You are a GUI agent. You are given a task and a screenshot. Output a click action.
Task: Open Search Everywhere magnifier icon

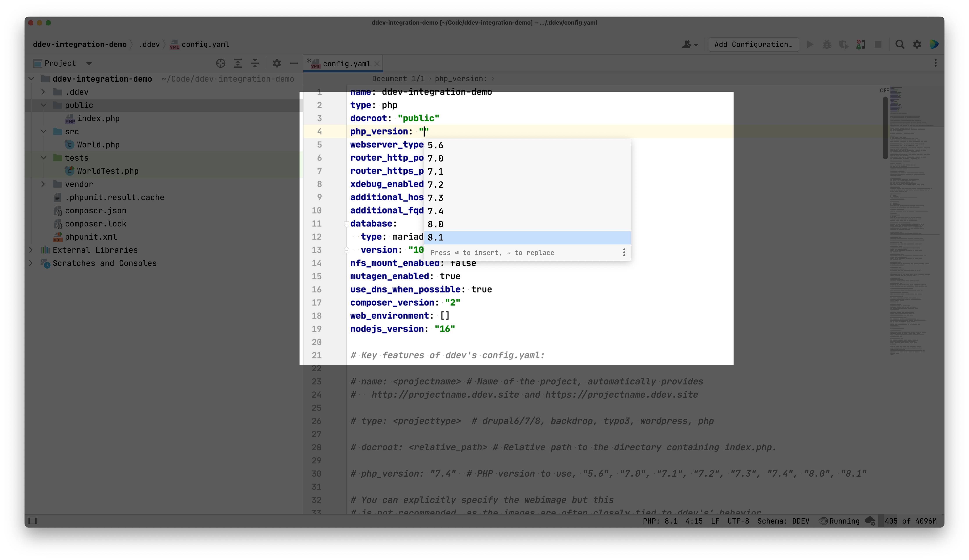pyautogui.click(x=900, y=45)
